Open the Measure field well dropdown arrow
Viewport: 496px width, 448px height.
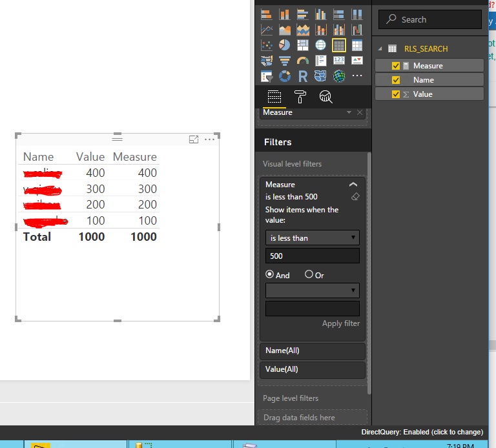(349, 112)
